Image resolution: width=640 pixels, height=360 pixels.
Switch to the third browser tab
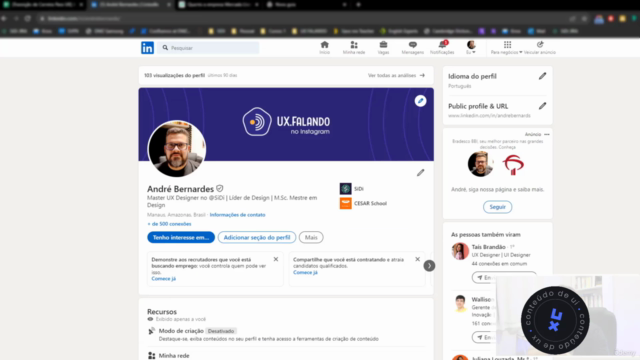pyautogui.click(x=218, y=4)
